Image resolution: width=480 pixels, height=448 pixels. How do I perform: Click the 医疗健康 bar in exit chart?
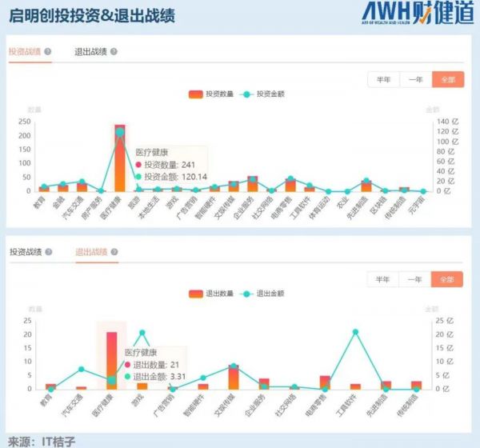[111, 360]
